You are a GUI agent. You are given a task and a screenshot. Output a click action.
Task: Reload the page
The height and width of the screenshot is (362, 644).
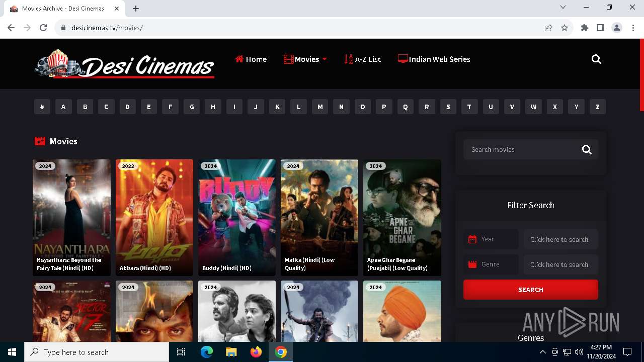tap(43, 28)
